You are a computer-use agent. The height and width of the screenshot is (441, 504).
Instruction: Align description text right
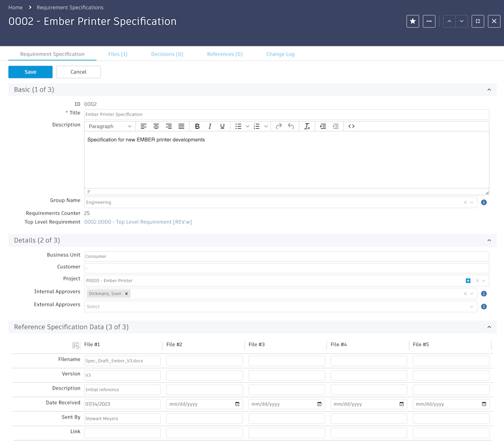click(x=169, y=127)
